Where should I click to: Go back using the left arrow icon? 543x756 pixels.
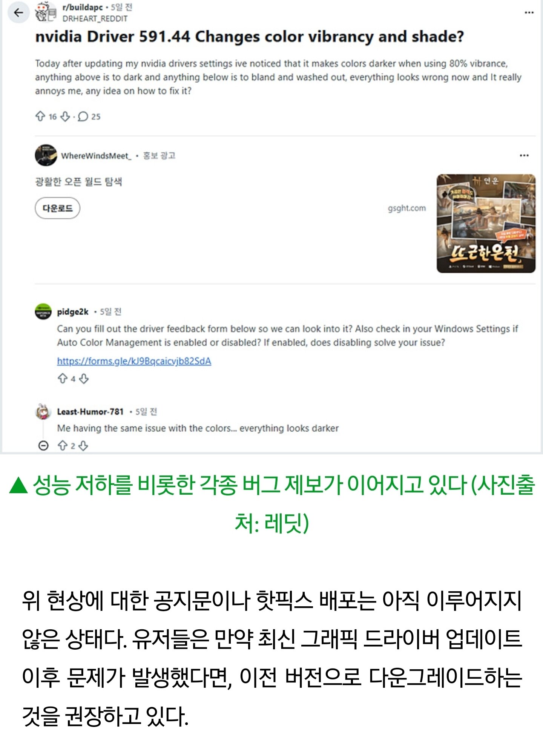point(18,13)
